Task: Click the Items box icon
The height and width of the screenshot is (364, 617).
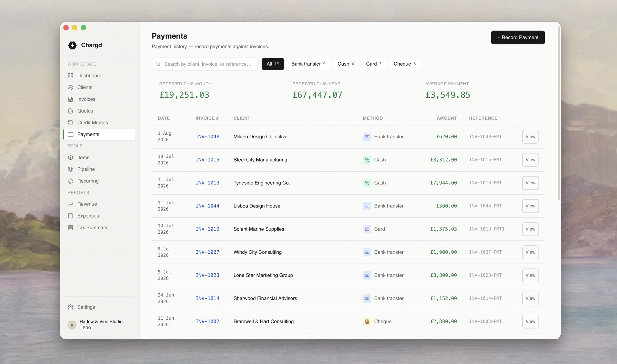Action: point(71,157)
